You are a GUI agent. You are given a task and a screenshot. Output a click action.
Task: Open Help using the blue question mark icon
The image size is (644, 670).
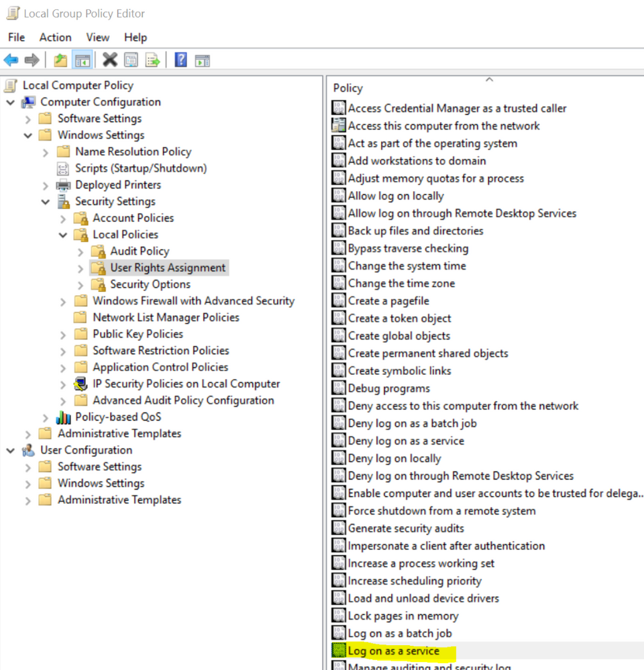pos(180,60)
